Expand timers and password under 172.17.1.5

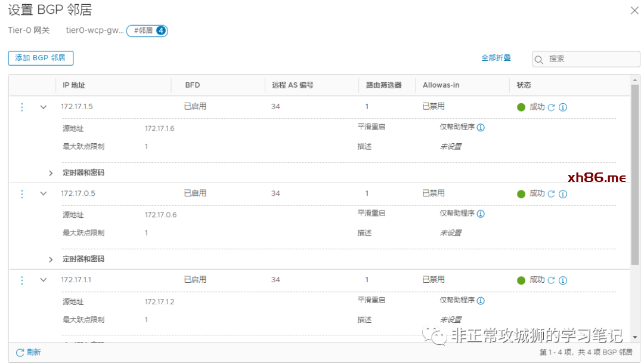51,173
